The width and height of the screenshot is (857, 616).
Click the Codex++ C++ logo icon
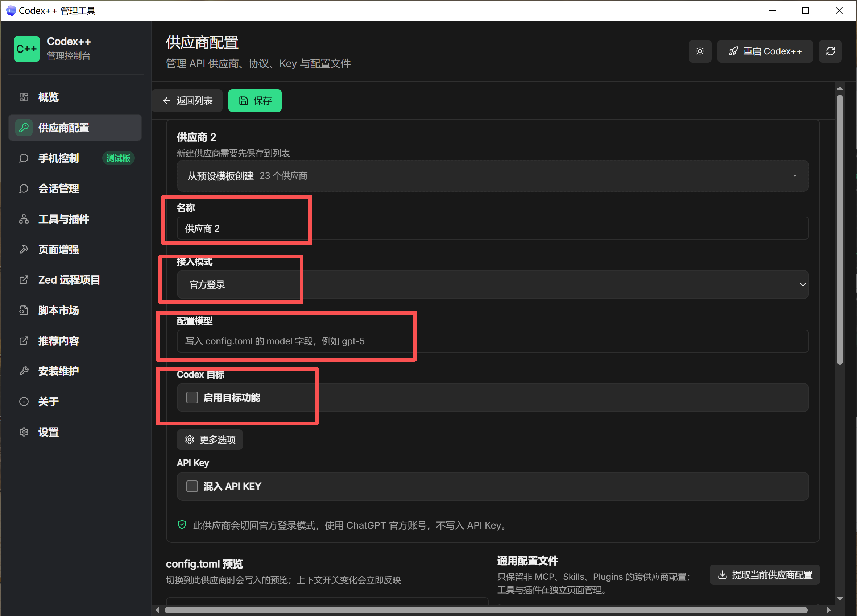(x=26, y=49)
